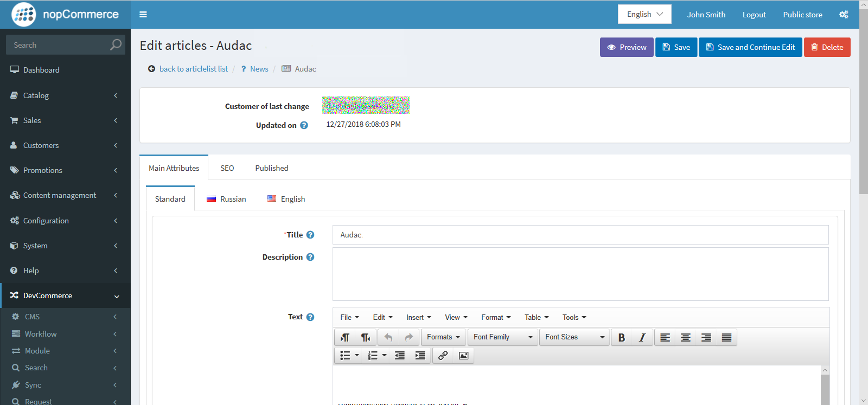Expand the Customers sidebar menu
This screenshot has height=405, width=868.
[x=65, y=145]
